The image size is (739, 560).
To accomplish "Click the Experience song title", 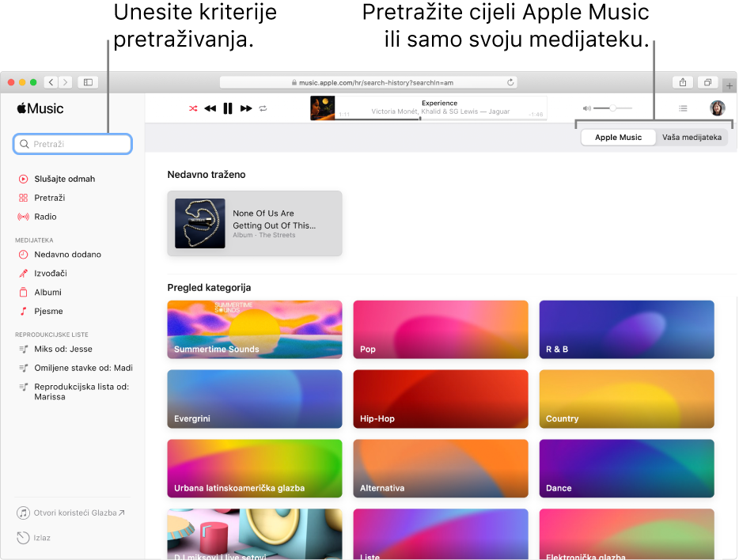I will pyautogui.click(x=439, y=103).
